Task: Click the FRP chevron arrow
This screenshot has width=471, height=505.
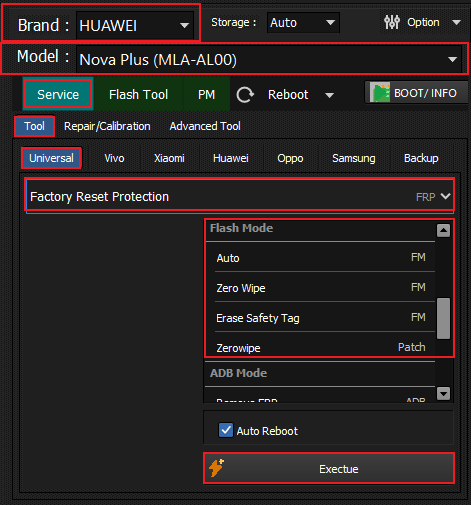Action: point(446,196)
